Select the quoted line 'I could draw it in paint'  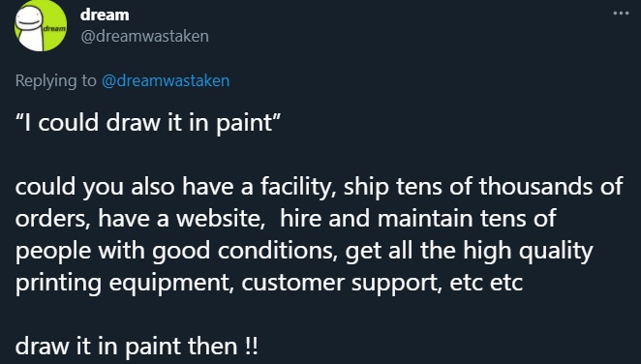[148, 123]
